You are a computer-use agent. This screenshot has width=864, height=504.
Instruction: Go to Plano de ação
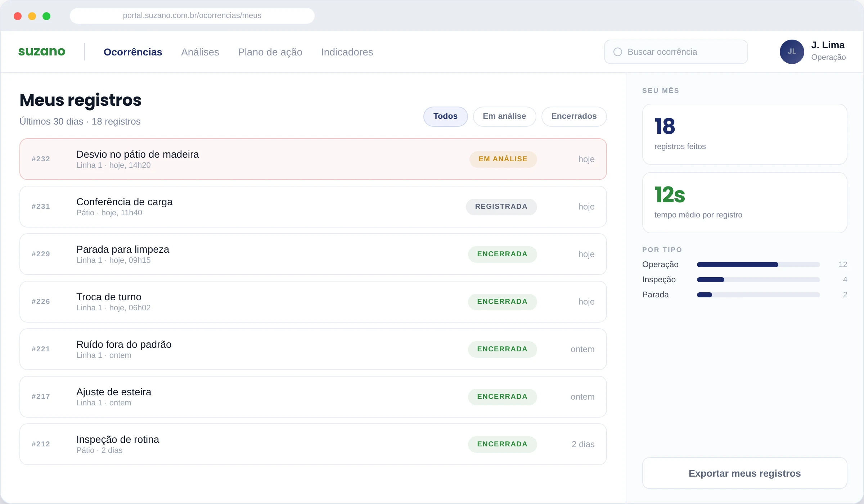[x=270, y=52]
